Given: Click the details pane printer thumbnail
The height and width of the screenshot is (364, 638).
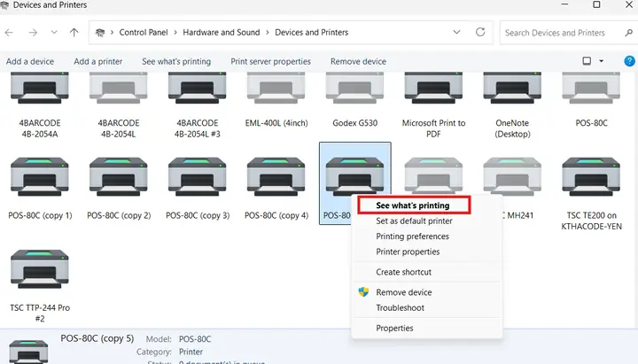Looking at the screenshot, I should 28,352.
